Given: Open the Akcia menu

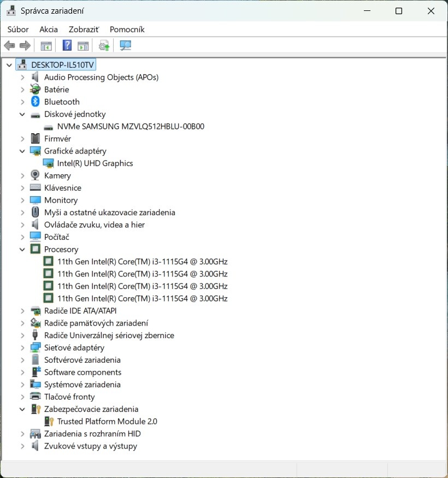Looking at the screenshot, I should tap(48, 29).
